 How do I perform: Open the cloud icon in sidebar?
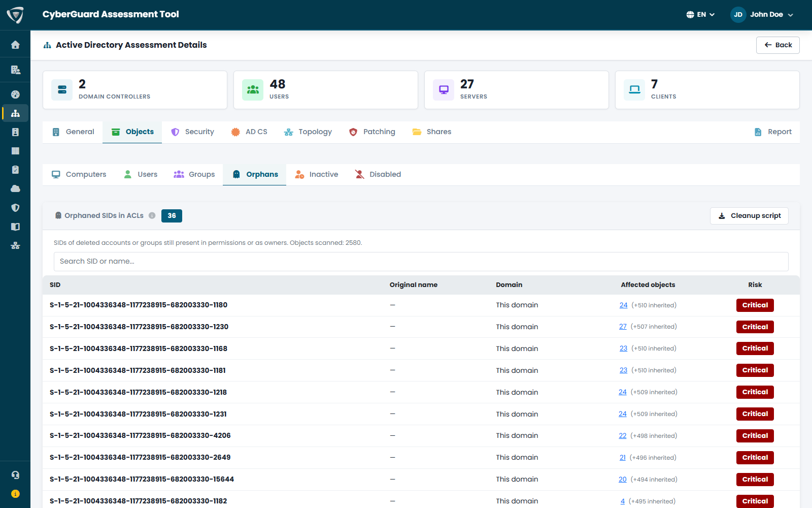15,188
